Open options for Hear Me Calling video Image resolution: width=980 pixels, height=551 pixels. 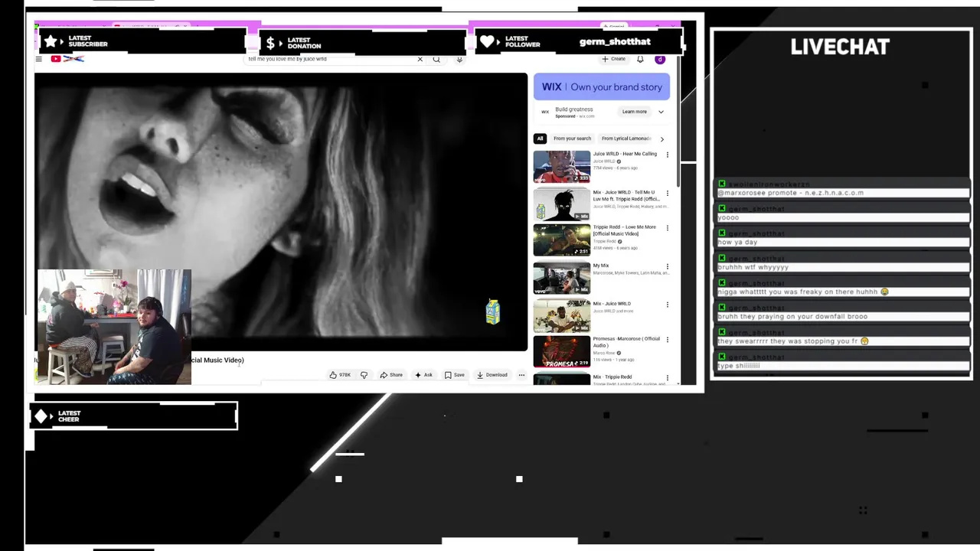pyautogui.click(x=667, y=155)
